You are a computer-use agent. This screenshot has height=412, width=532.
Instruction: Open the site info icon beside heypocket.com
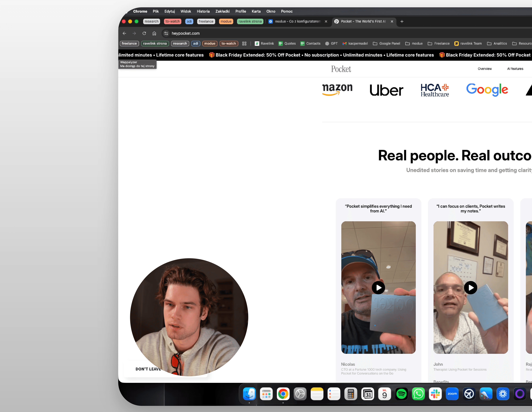166,33
